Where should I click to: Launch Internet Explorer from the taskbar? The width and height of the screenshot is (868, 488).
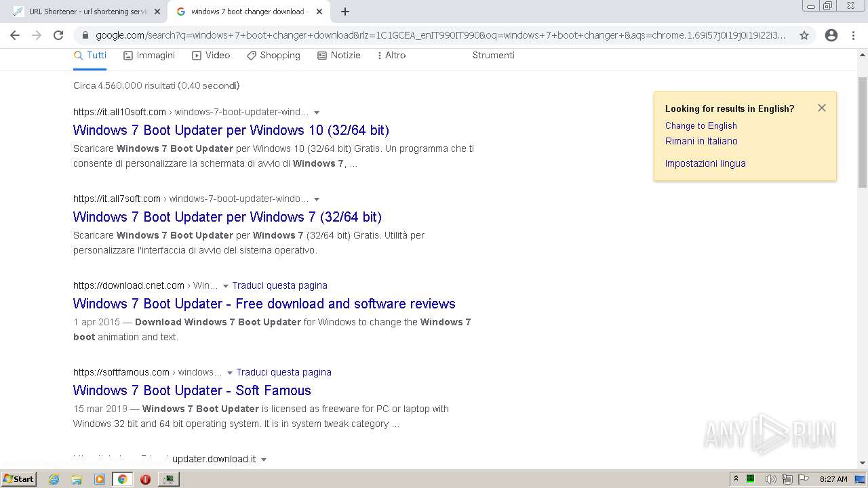[54, 479]
